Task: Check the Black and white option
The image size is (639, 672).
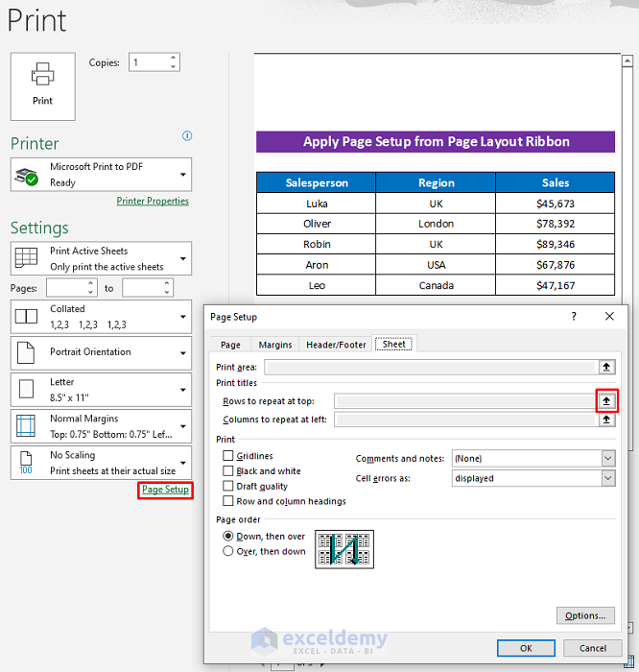Action: point(228,471)
